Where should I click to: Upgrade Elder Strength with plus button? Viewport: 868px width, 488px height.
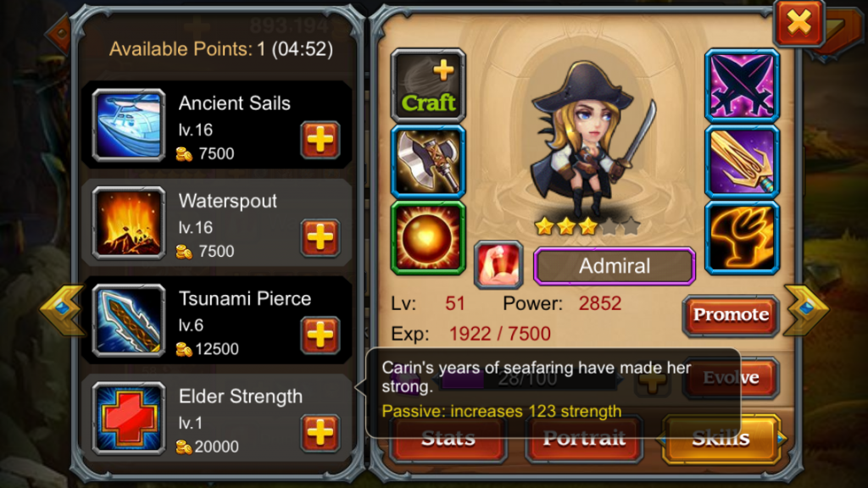[x=320, y=432]
